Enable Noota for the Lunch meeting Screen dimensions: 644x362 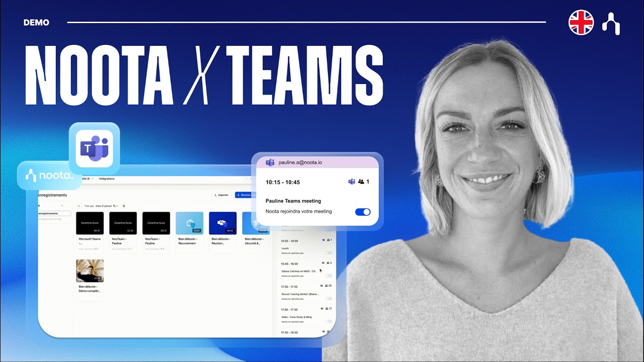click(329, 252)
